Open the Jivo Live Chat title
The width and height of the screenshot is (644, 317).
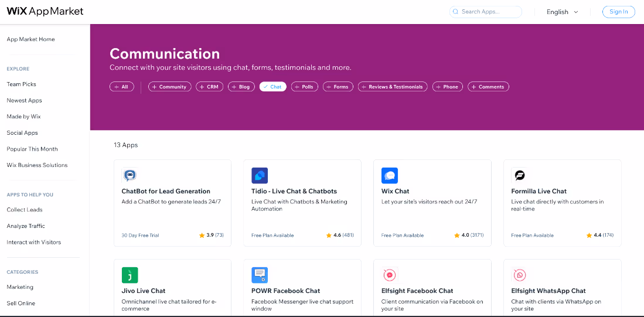[144, 291]
